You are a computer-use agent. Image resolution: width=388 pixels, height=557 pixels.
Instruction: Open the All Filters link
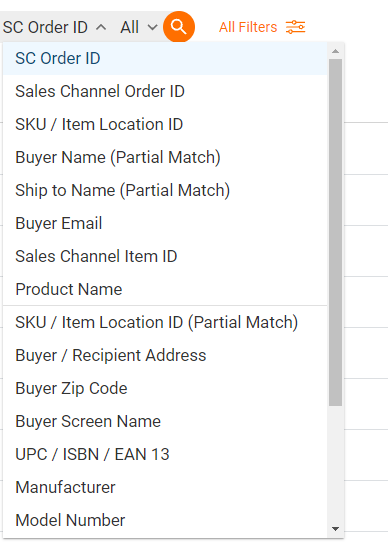click(x=248, y=27)
